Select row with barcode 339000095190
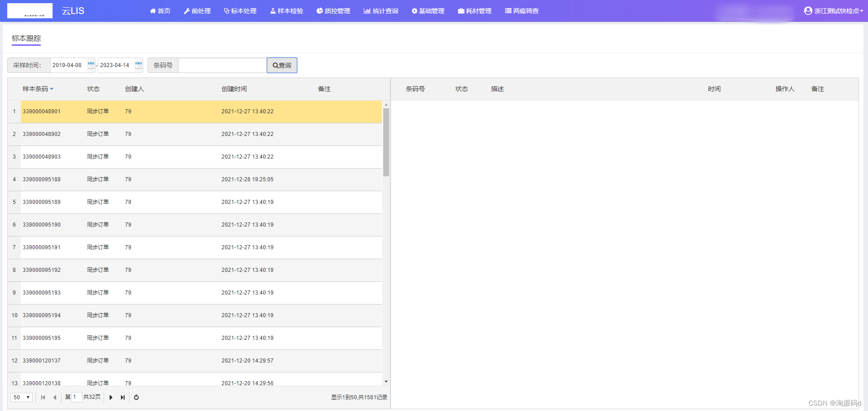 (195, 225)
